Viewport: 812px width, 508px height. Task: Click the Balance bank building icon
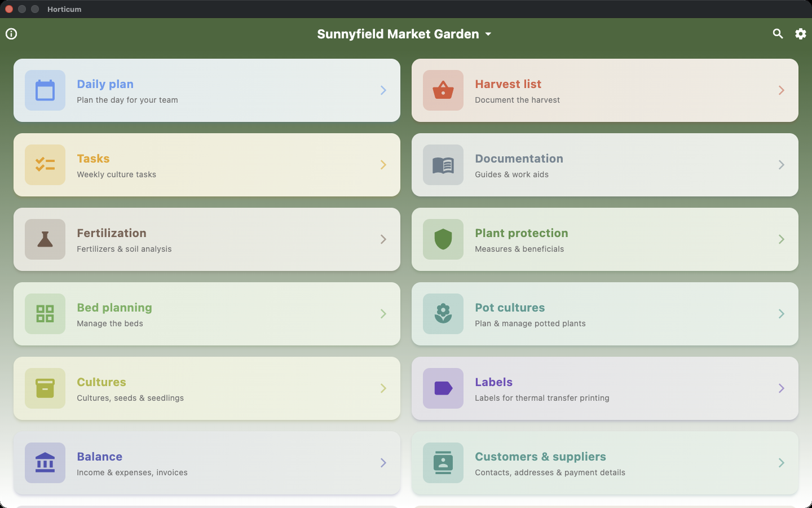pos(45,463)
